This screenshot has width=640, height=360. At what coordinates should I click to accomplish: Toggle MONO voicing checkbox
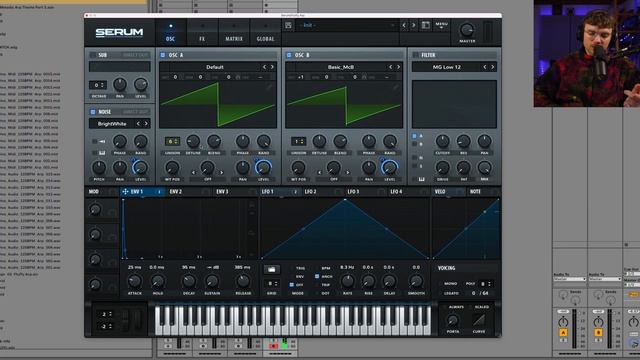(441, 284)
